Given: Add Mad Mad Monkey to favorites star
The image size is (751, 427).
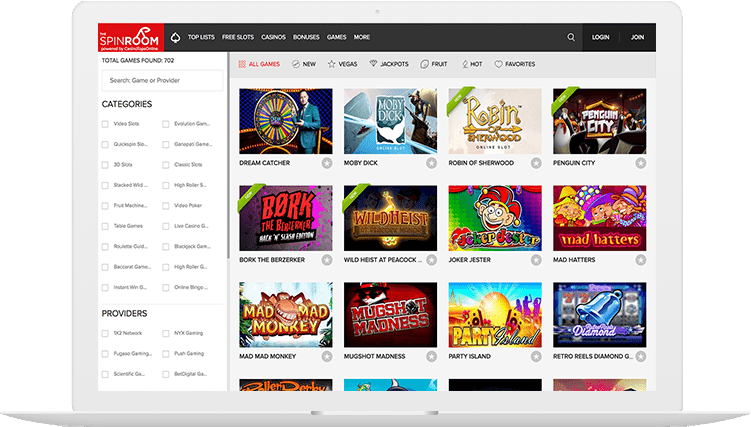Looking at the screenshot, I should 327,356.
